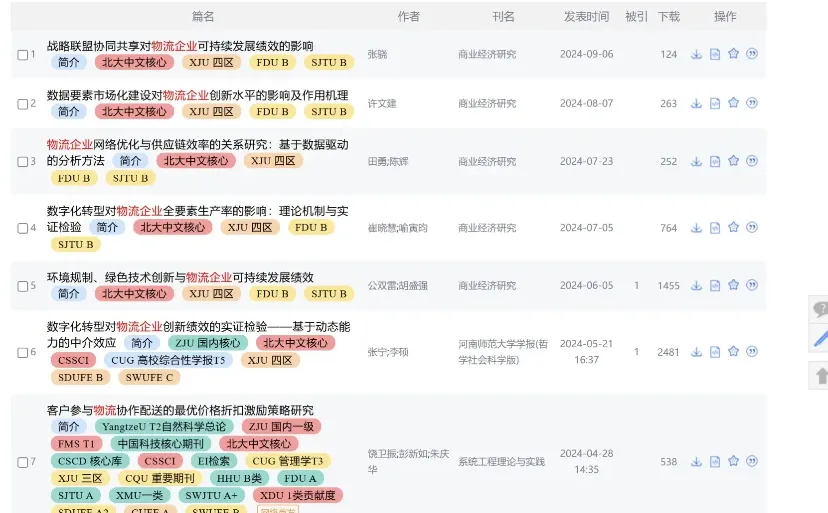This screenshot has width=828, height=513.
Task: Cite the article dated 2024-09-06
Action: pyautogui.click(x=752, y=53)
